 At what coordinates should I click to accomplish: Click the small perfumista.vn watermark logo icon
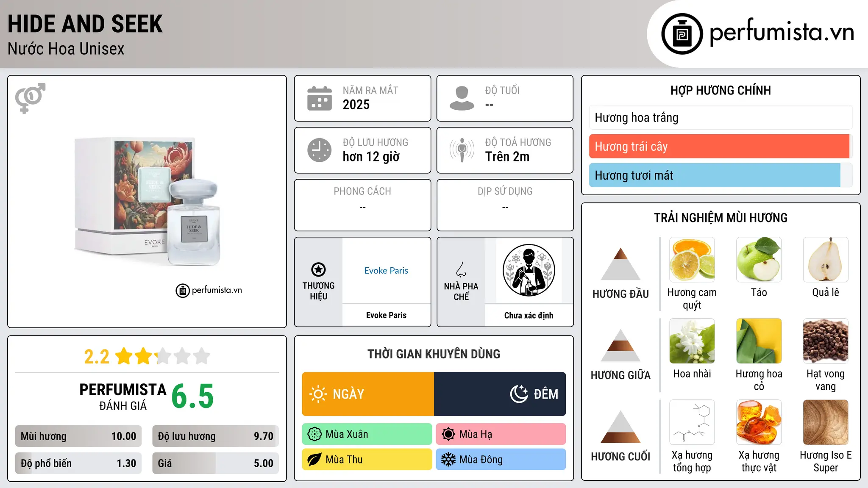point(183,291)
